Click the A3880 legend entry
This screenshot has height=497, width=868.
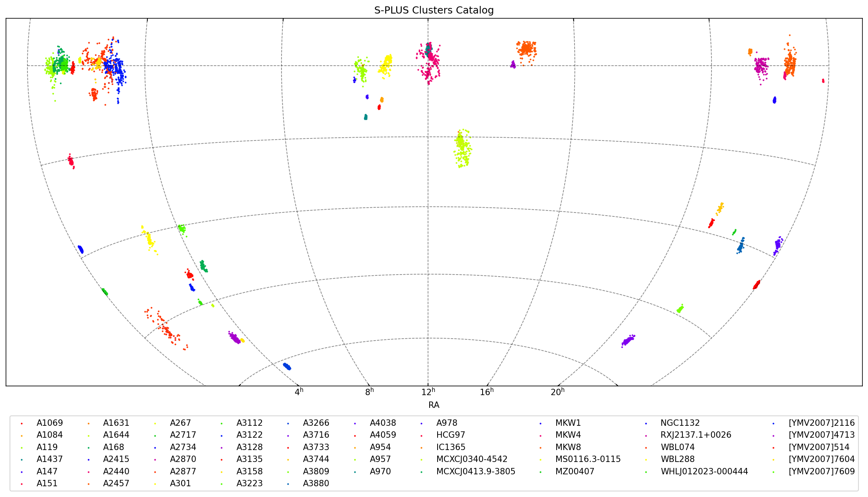[316, 483]
